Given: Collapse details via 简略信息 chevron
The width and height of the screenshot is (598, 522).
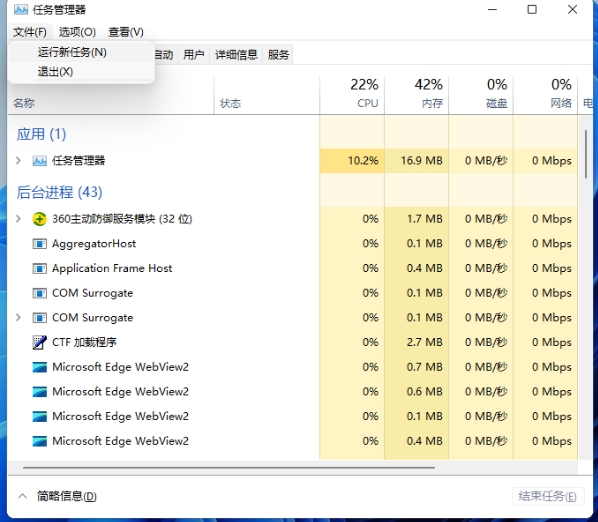Looking at the screenshot, I should pyautogui.click(x=23, y=496).
